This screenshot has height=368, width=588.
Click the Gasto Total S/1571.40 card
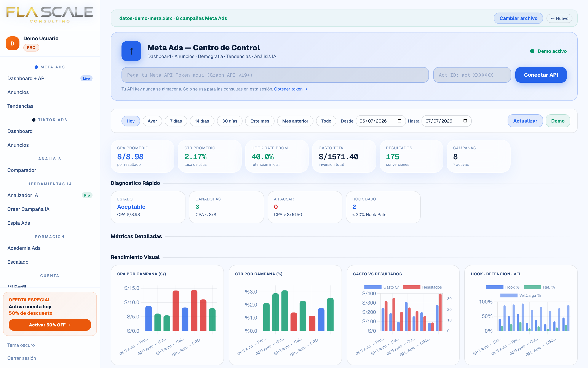tap(344, 156)
